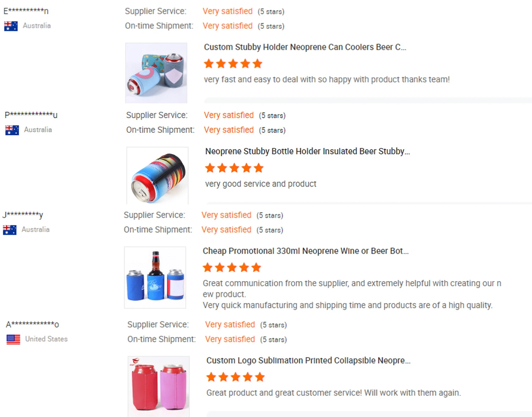Click the star rating under Custom Logo Sublimation
532x417 pixels.
pos(235,377)
